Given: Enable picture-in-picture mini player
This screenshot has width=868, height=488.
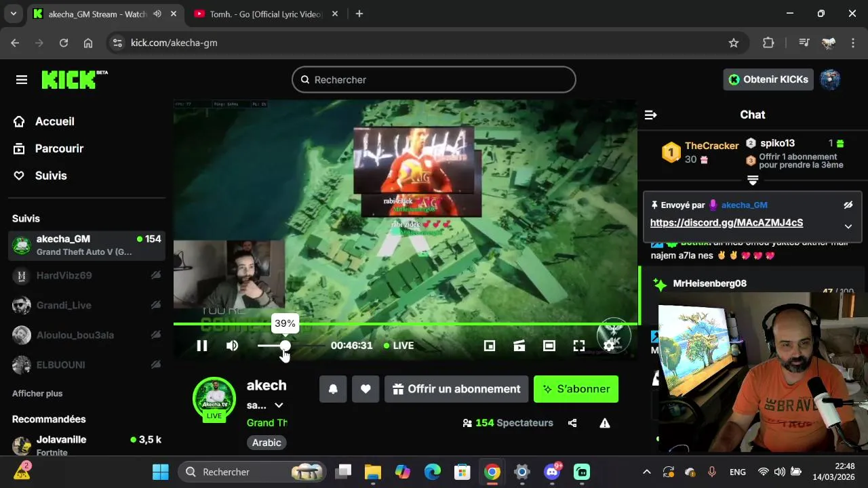Looking at the screenshot, I should pyautogui.click(x=490, y=346).
